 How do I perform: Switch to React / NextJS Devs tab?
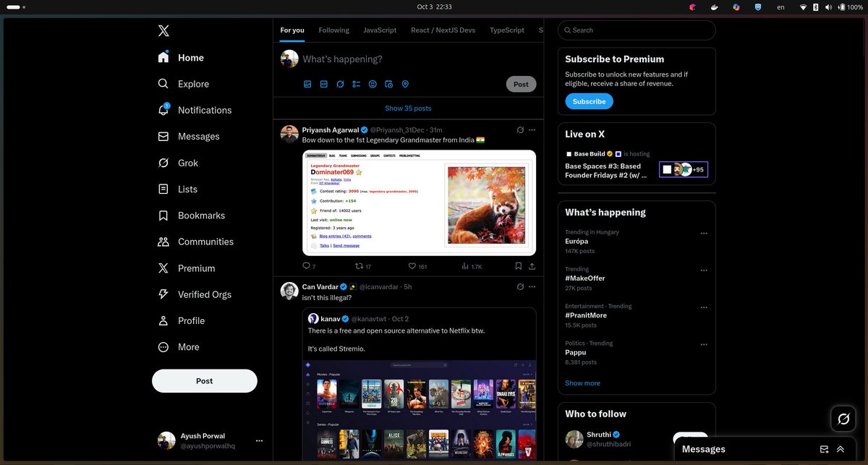[x=443, y=30]
